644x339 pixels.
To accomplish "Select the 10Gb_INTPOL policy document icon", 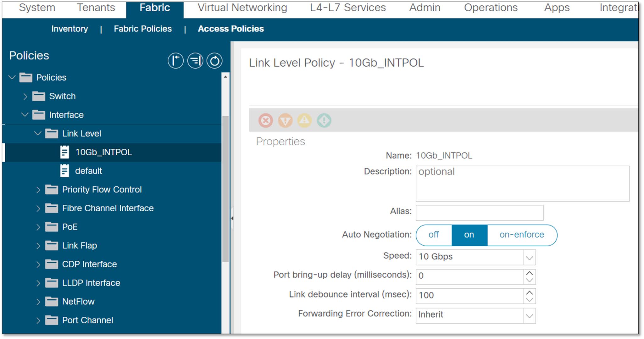I will point(65,152).
